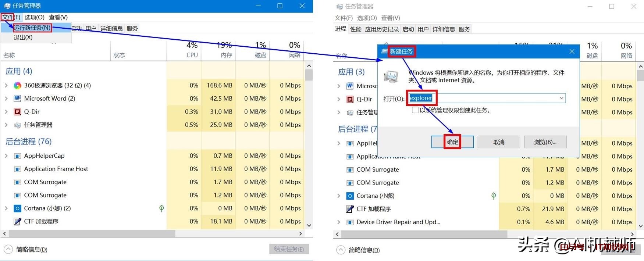644x261 pixels.
Task: Open the 打开 combo box dropdown arrow
Action: click(561, 98)
